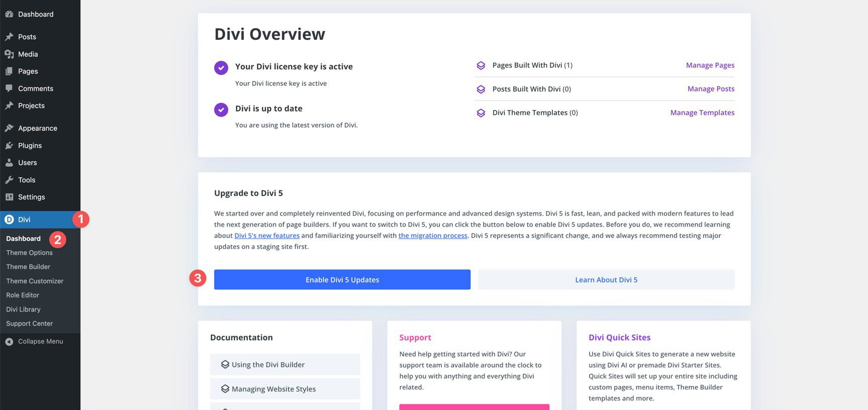Click the Divi Quick Sites heading
The width and height of the screenshot is (868, 410).
click(x=619, y=338)
